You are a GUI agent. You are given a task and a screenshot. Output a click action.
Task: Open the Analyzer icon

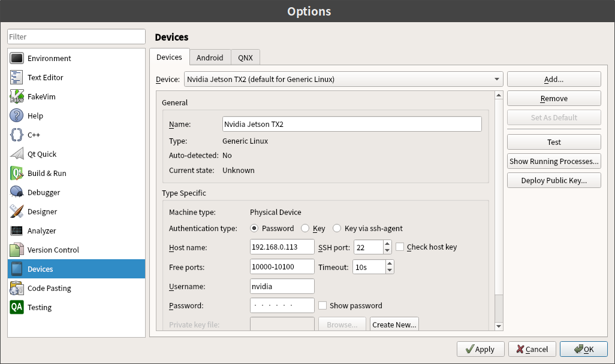click(17, 230)
